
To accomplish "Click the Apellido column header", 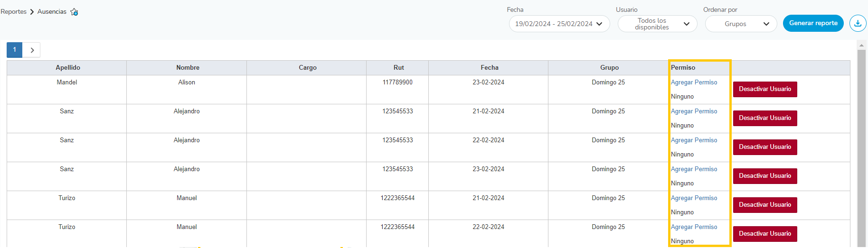I will (x=68, y=68).
